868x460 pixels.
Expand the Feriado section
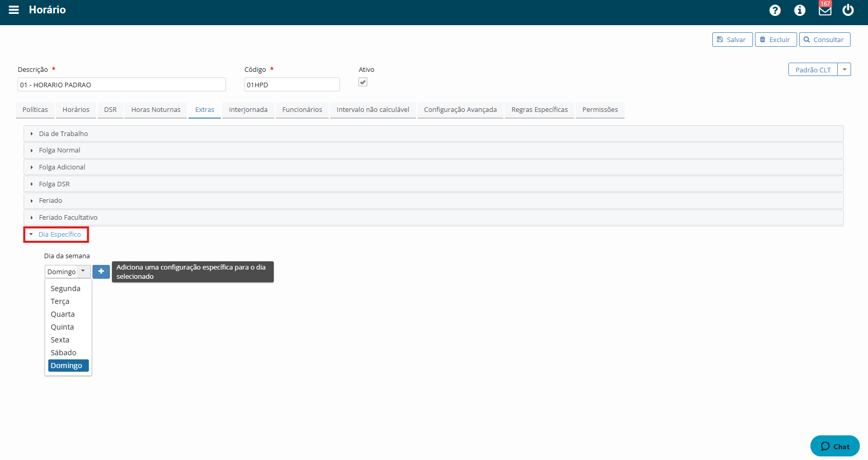point(433,201)
